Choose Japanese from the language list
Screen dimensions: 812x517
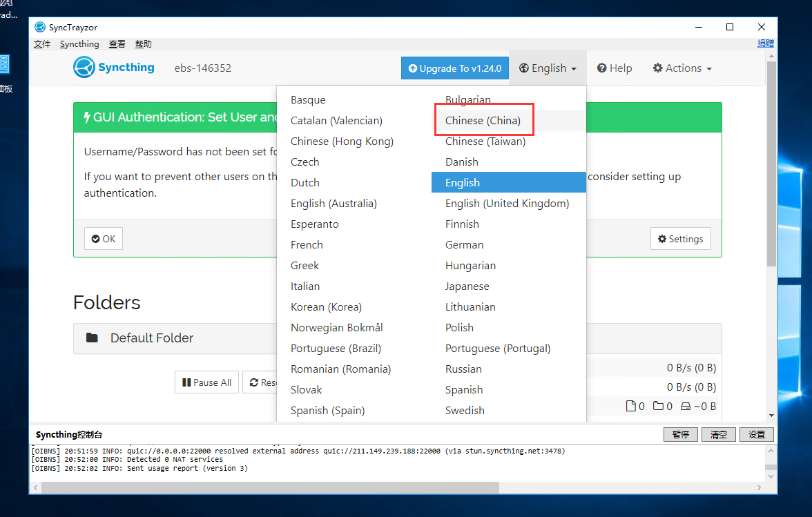(467, 286)
